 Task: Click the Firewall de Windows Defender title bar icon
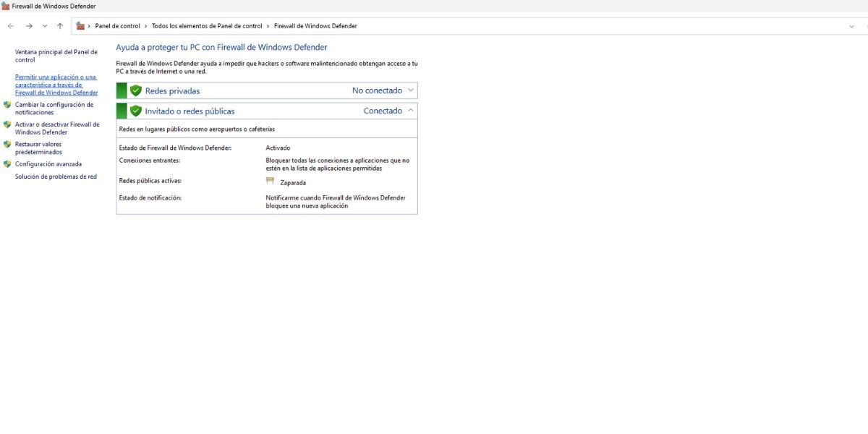(x=6, y=6)
